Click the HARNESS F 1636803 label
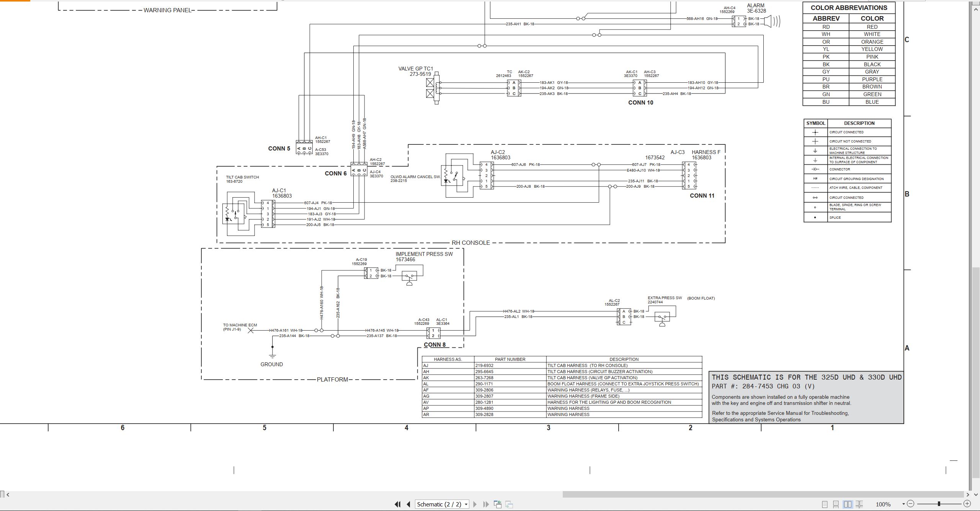 pyautogui.click(x=706, y=155)
